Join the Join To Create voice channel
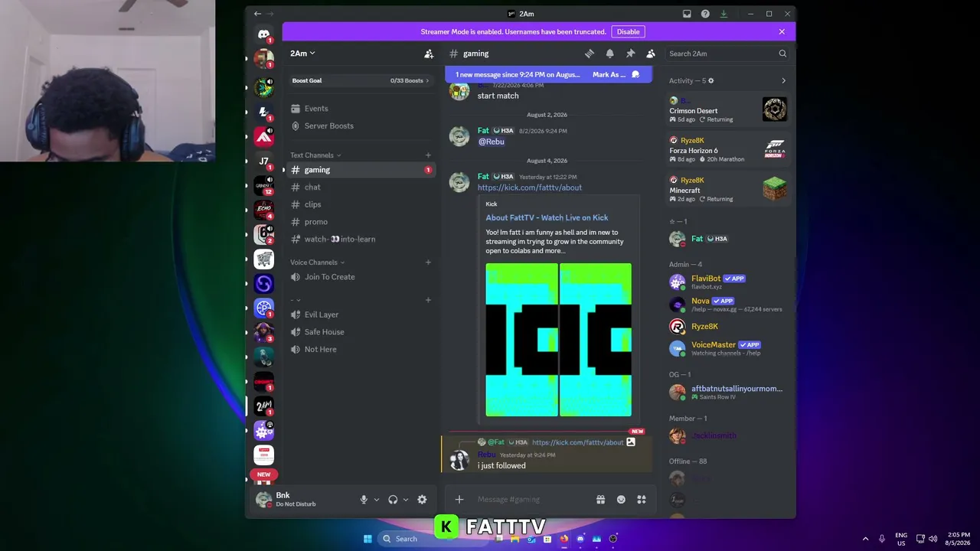 [361, 277]
